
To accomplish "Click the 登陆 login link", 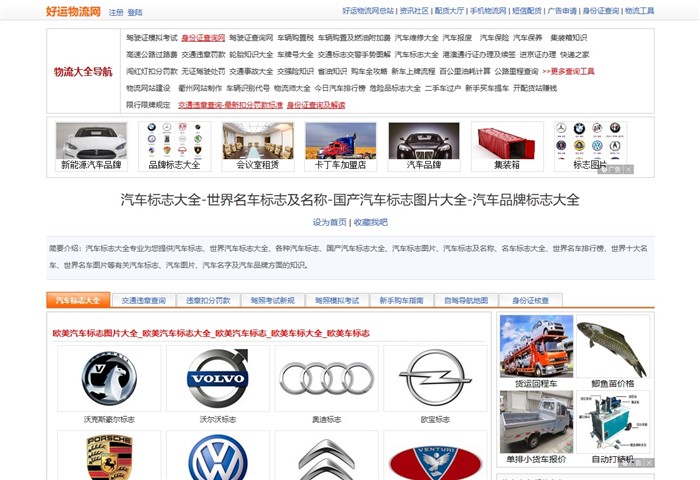I will pos(135,13).
